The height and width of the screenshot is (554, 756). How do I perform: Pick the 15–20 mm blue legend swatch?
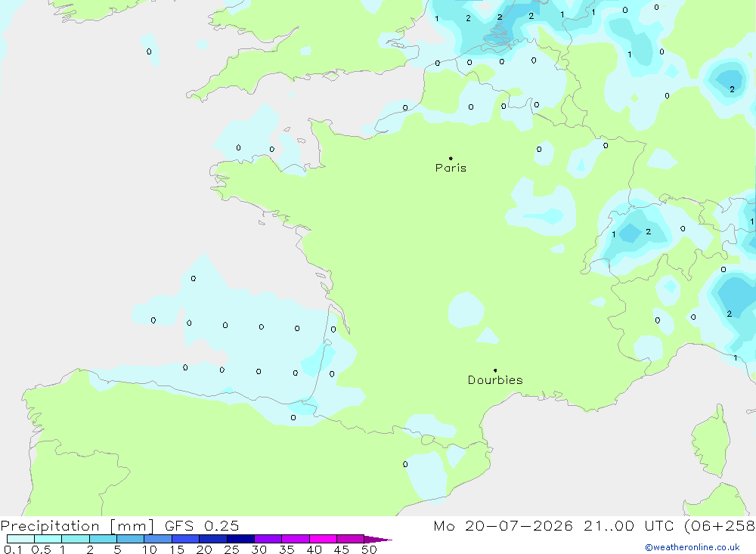186,539
